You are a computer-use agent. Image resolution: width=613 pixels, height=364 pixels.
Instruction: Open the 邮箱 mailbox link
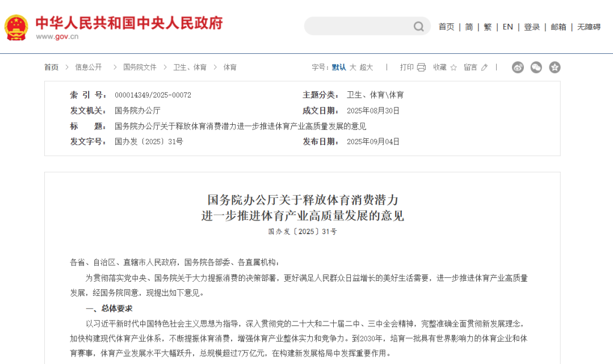559,27
